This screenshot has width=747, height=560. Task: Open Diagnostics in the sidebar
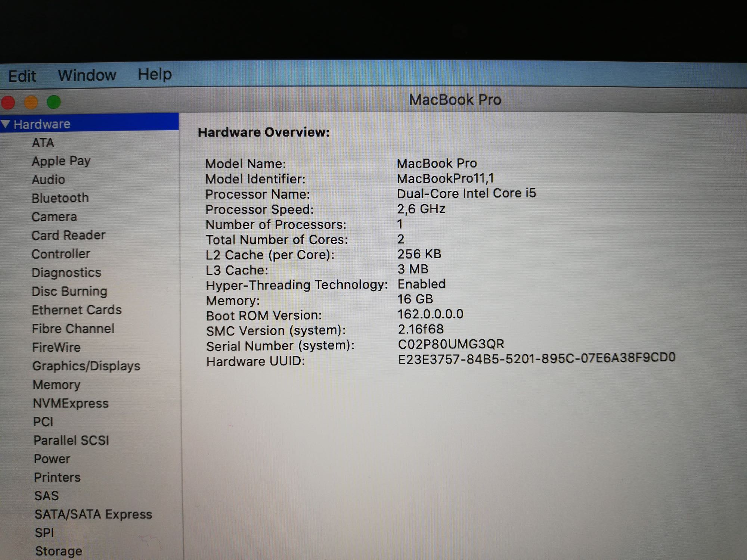pyautogui.click(x=66, y=273)
